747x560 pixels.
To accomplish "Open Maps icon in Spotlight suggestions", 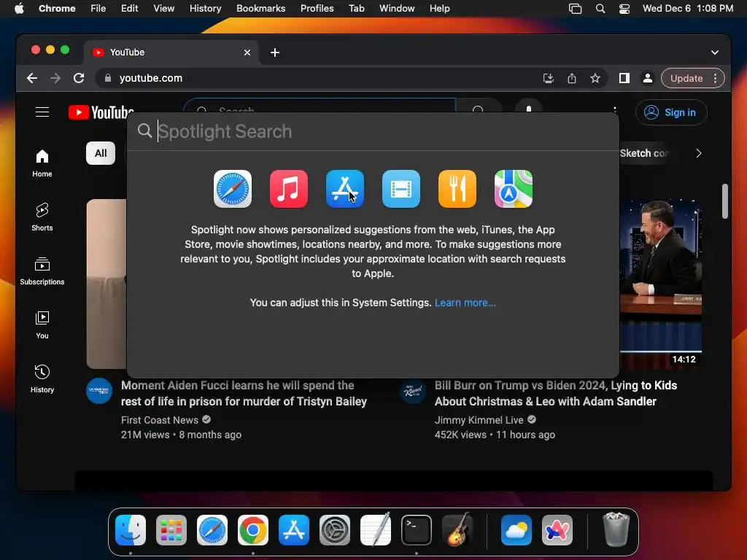I will click(514, 189).
